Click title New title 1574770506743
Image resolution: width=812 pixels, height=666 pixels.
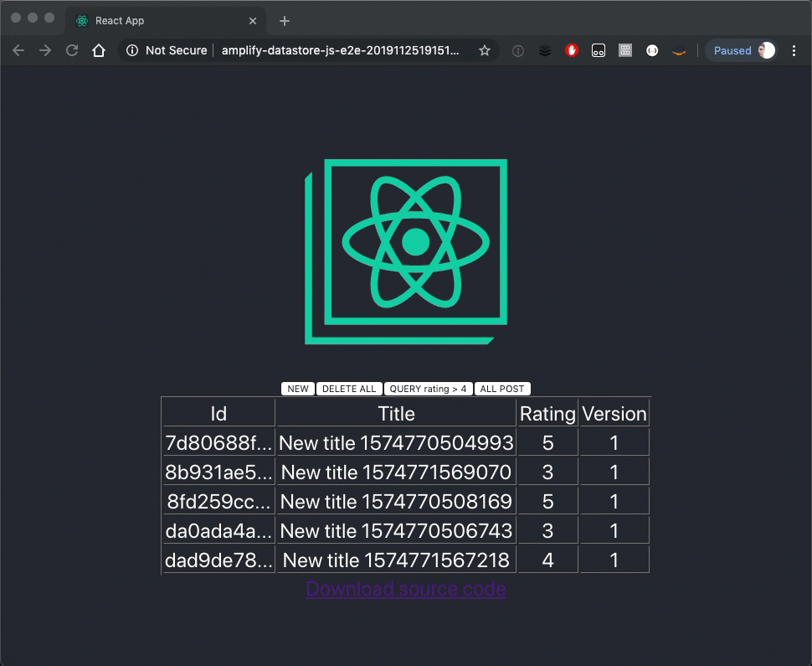[396, 531]
